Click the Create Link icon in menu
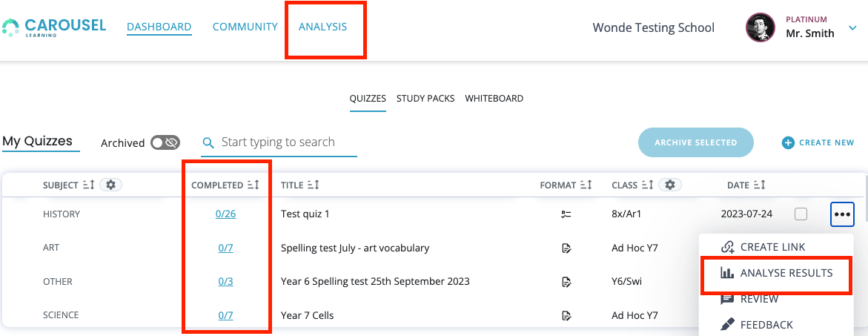The width and height of the screenshot is (868, 336). pos(727,247)
